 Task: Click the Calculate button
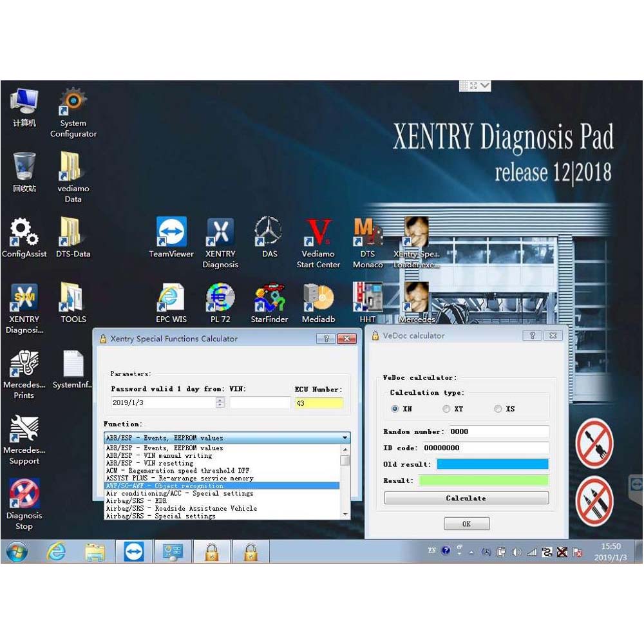click(466, 498)
